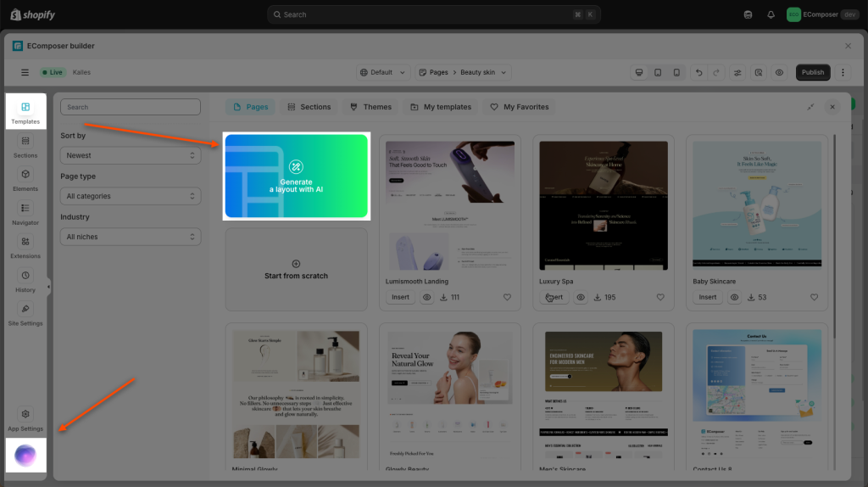This screenshot has width=868, height=487.
Task: Click the Publish button
Action: click(812, 72)
